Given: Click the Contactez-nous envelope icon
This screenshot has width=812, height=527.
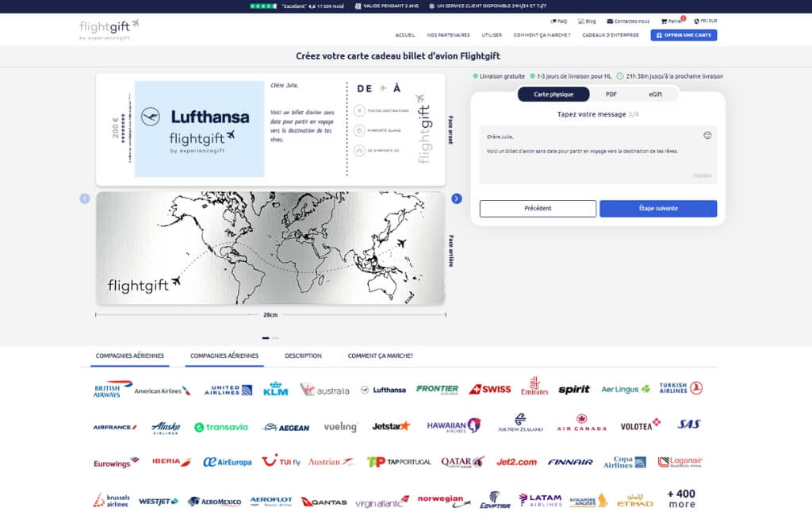Looking at the screenshot, I should click(x=610, y=21).
